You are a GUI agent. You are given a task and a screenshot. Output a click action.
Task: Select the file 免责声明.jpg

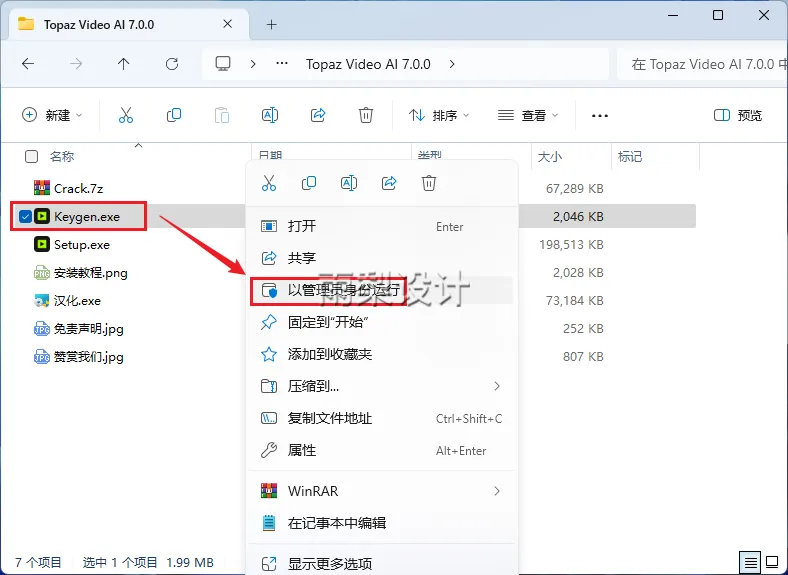(88, 329)
